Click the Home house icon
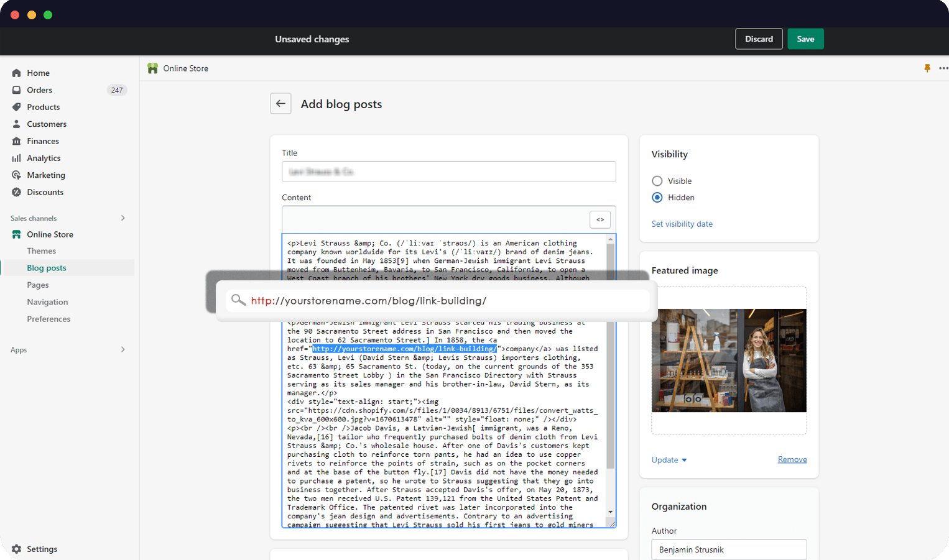Screen dimensions: 949x560 (17, 73)
